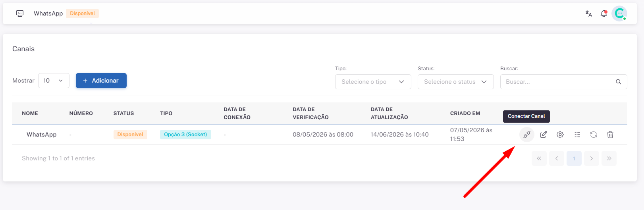Click the Conectar Canal plug icon
644x210 pixels.
click(x=527, y=135)
